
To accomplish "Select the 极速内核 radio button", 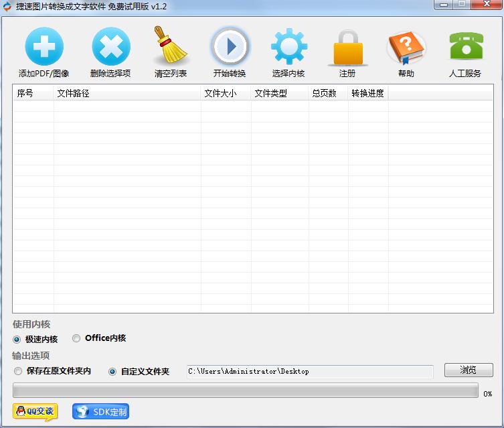I will (17, 340).
